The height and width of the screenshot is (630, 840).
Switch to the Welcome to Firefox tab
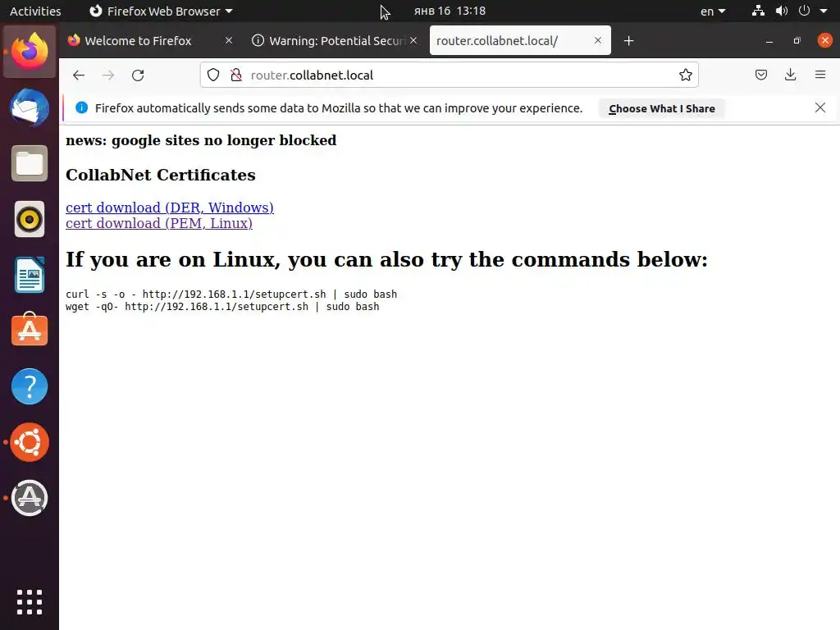[150, 41]
